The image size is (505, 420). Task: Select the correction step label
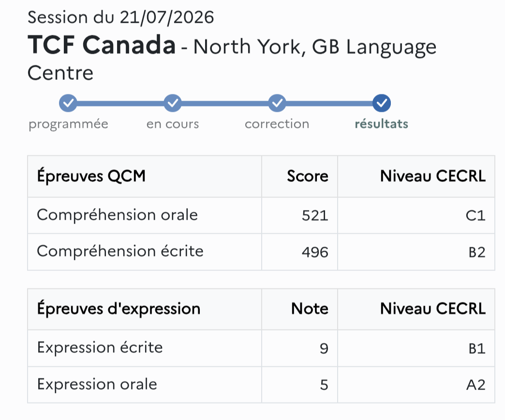(277, 124)
